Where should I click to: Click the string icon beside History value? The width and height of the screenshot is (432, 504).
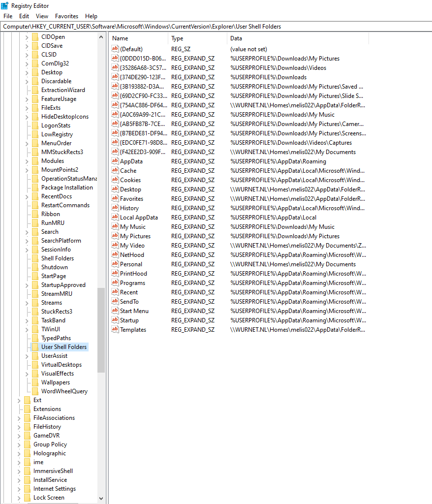click(x=115, y=207)
